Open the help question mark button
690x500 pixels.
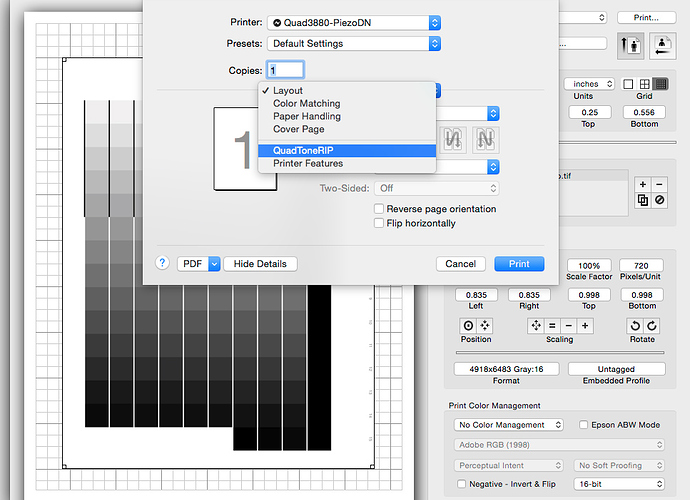(x=162, y=263)
